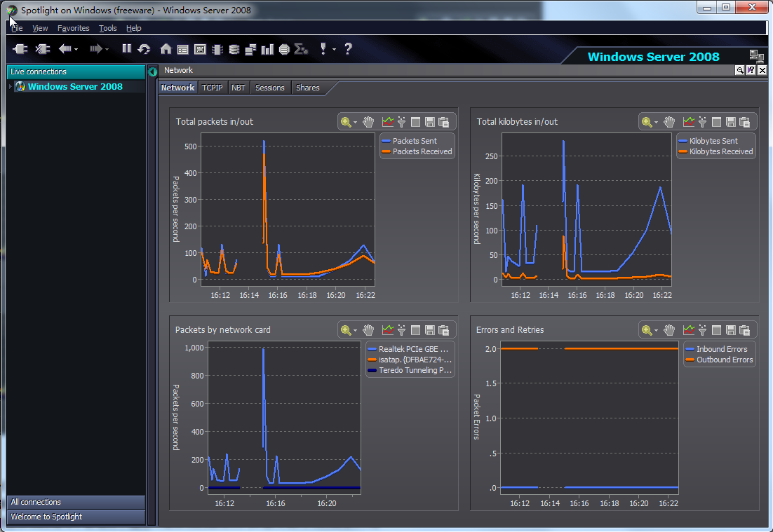Viewport: 773px width, 532px height.
Task: Switch to the TCPIP tab
Action: click(212, 88)
